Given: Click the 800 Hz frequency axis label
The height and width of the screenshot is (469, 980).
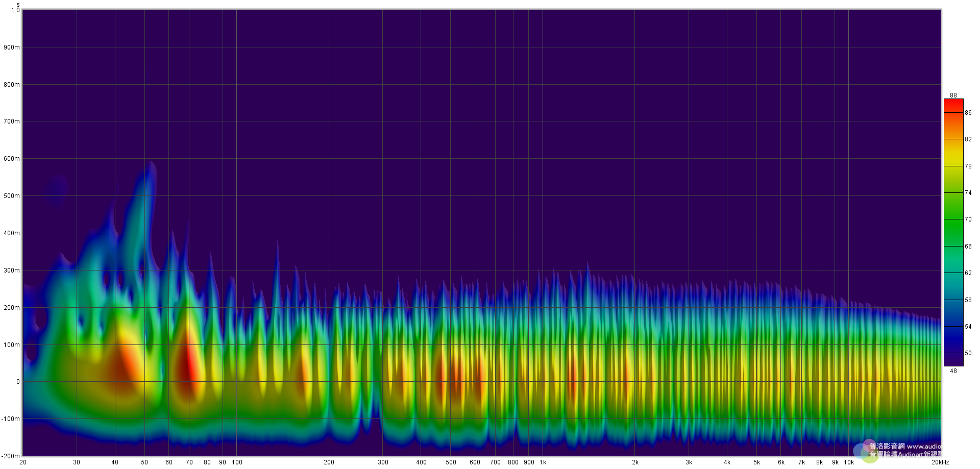Looking at the screenshot, I should coord(513,462).
